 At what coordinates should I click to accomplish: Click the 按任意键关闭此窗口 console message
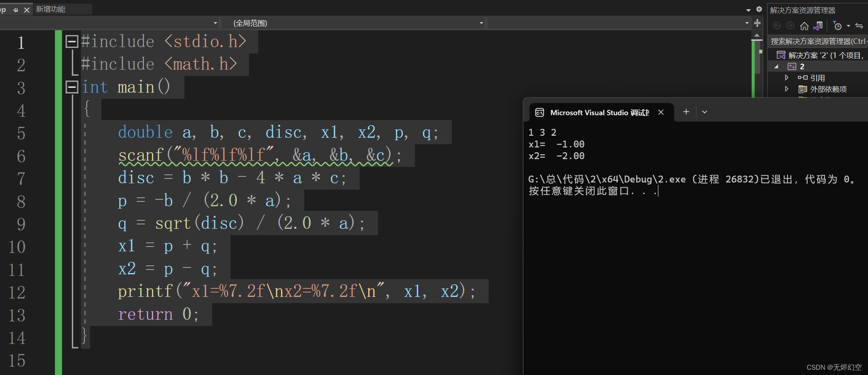click(593, 191)
